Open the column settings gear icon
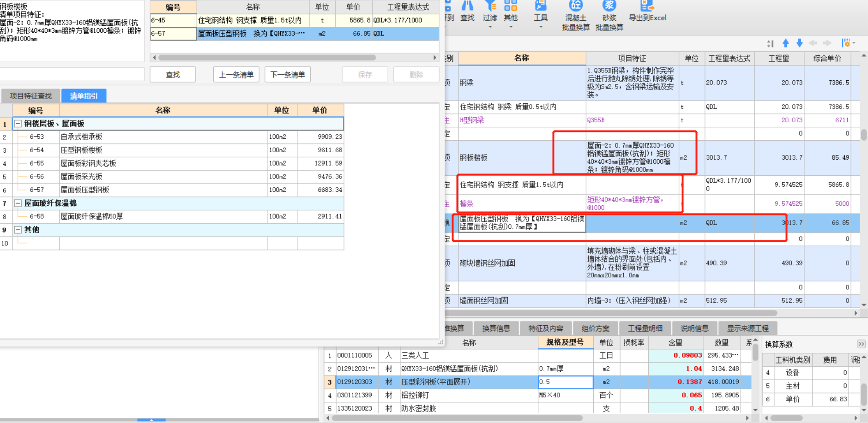The image size is (868, 423). pyautogui.click(x=846, y=43)
